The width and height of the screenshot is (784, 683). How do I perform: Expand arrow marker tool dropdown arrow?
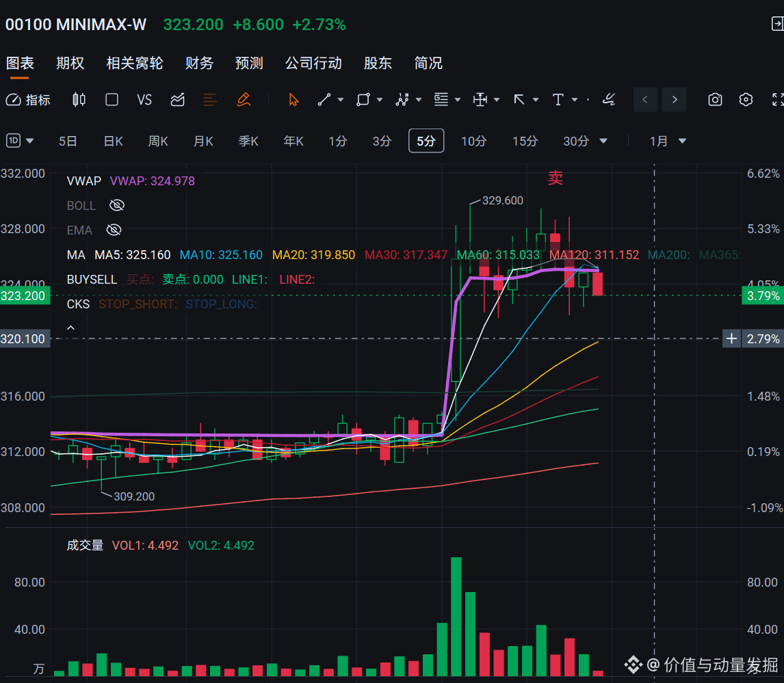tap(536, 100)
